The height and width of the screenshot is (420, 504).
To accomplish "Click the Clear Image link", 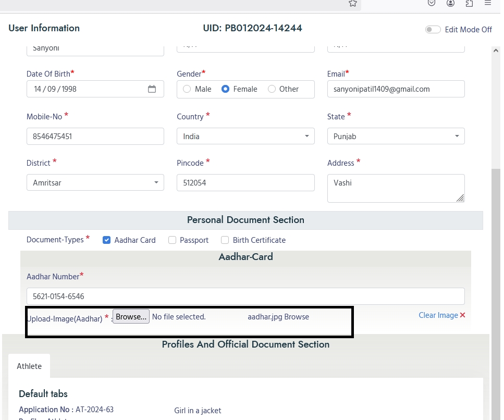I will [438, 315].
